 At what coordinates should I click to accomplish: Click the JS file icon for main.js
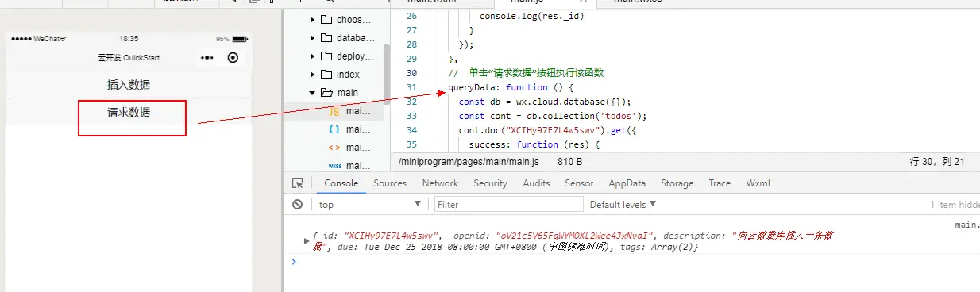(334, 111)
